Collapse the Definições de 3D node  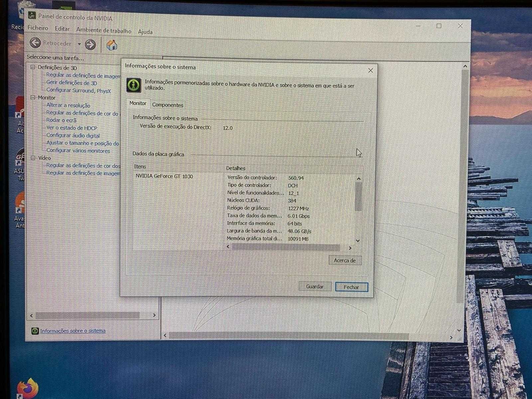pyautogui.click(x=33, y=67)
